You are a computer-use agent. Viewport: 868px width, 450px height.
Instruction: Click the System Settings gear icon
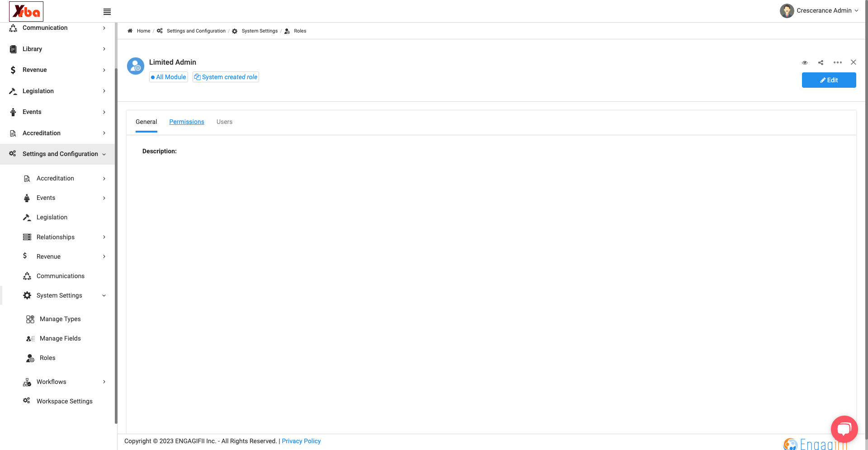tap(27, 295)
